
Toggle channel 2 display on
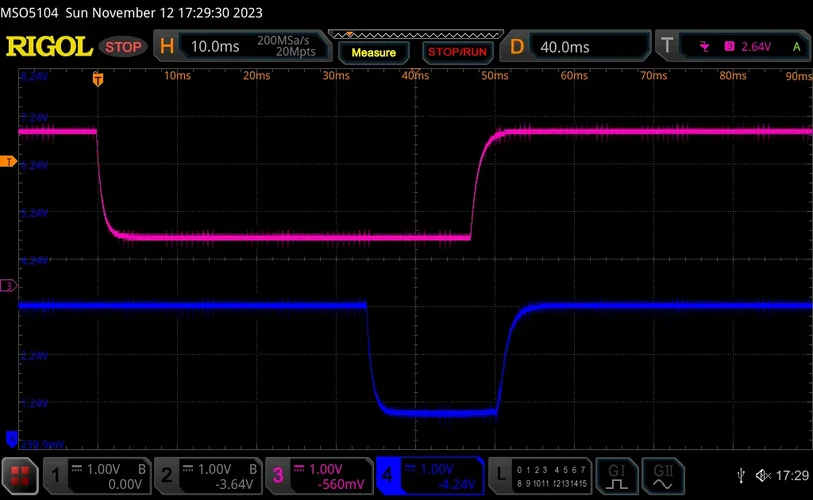coord(207,475)
